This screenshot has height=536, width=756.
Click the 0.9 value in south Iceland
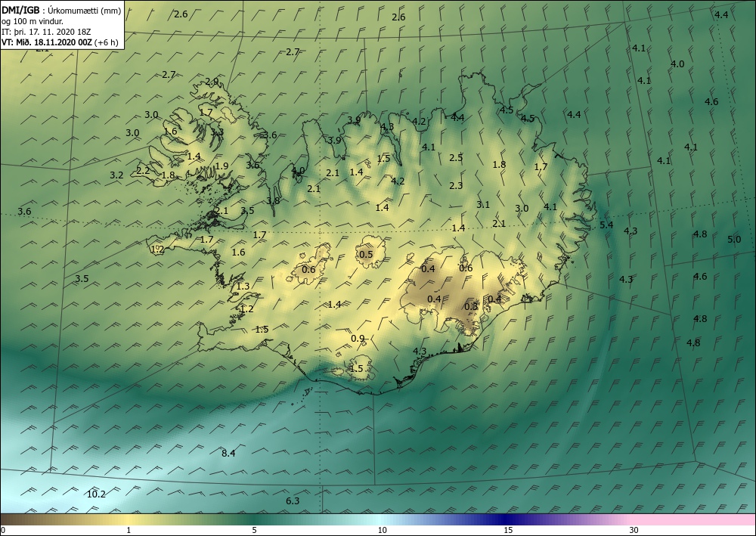point(358,339)
